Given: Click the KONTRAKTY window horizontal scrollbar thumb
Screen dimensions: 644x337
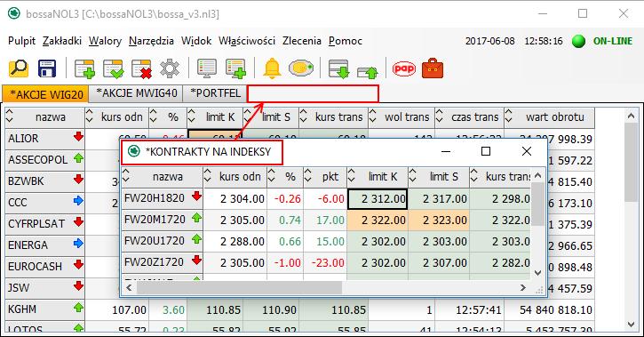Looking at the screenshot, I should coord(240,288).
